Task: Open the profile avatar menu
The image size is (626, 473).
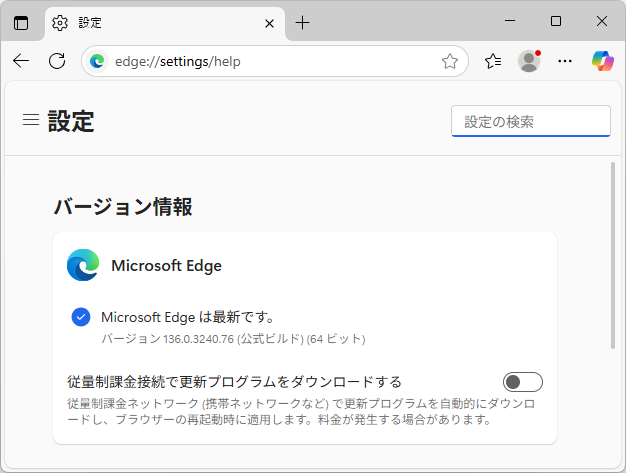Action: point(529,61)
